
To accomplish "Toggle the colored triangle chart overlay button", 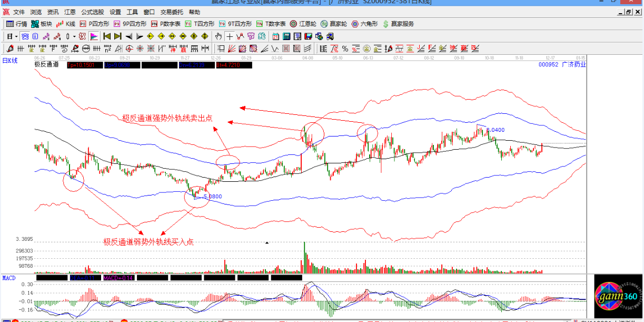I will tap(94, 36).
